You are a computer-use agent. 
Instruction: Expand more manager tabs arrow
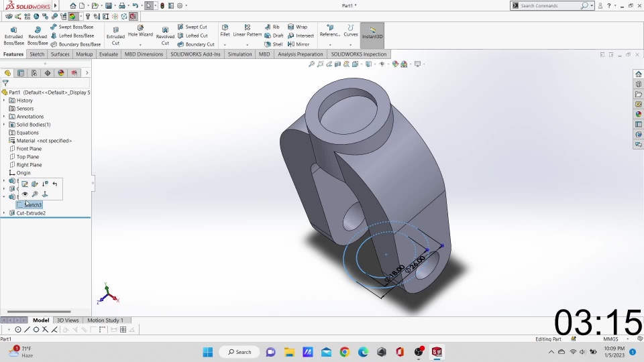coord(87,73)
